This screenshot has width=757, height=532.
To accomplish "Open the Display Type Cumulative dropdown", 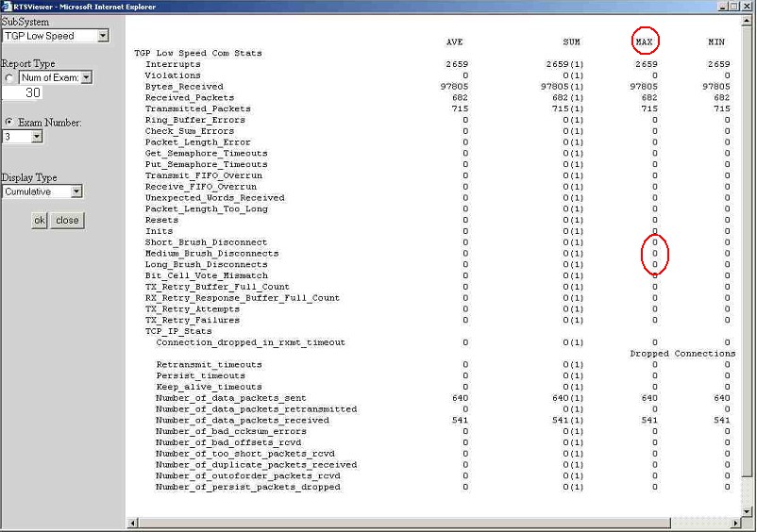I will pos(76,191).
